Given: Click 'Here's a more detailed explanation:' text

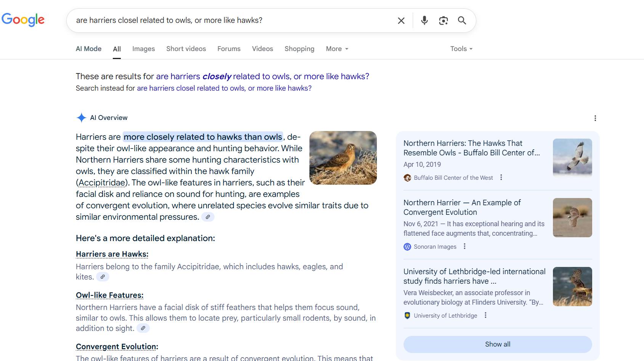Looking at the screenshot, I should (x=146, y=238).
